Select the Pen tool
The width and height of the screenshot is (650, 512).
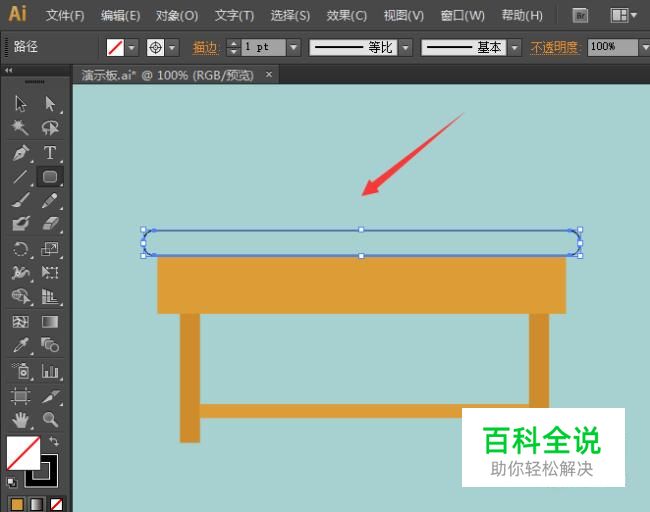(x=20, y=153)
